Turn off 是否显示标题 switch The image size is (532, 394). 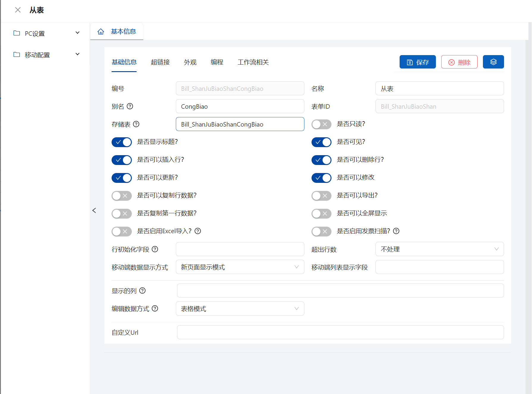[x=122, y=142]
